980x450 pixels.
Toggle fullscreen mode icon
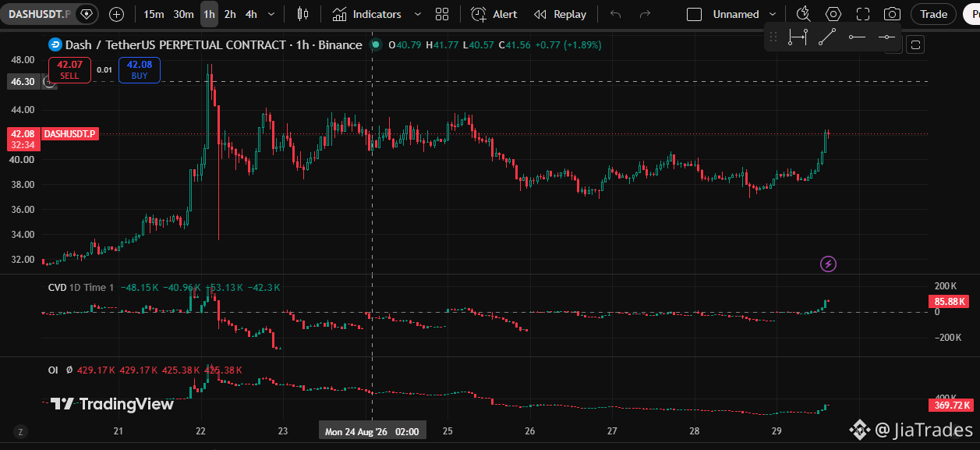pyautogui.click(x=862, y=14)
